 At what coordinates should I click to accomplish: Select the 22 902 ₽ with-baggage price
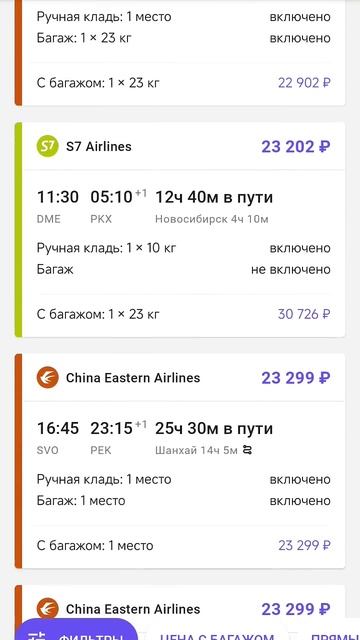point(304,83)
